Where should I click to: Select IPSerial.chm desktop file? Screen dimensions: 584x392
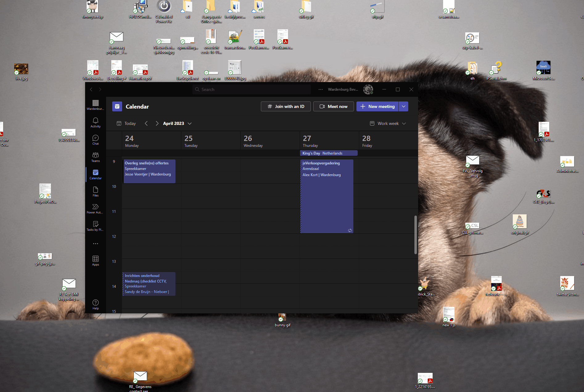click(496, 71)
